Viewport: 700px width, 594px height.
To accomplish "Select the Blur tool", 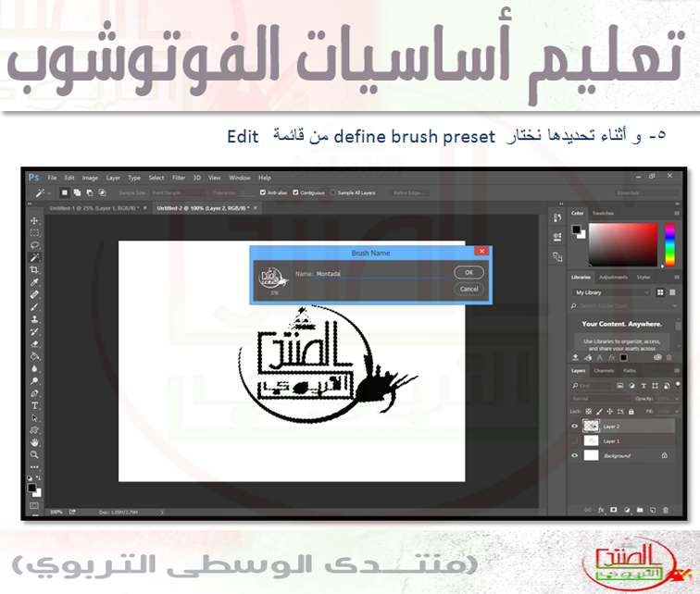I will (34, 369).
